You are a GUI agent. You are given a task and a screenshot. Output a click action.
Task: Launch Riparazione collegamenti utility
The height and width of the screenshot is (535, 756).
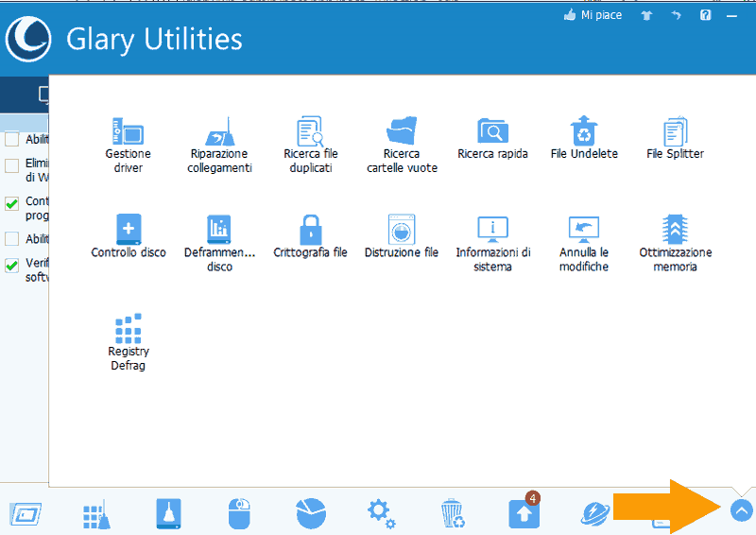pos(219,145)
